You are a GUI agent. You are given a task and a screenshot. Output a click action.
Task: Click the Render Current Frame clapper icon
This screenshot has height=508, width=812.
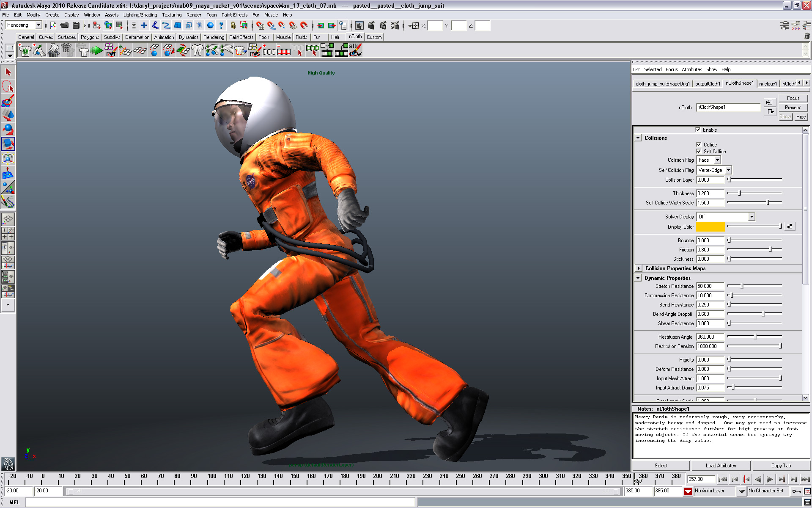pos(371,26)
